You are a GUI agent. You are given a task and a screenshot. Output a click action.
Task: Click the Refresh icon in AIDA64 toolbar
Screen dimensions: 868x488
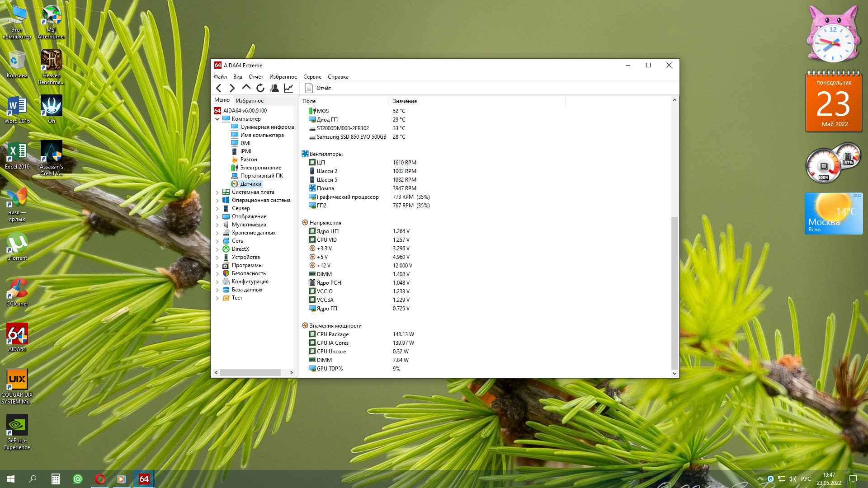tap(260, 88)
